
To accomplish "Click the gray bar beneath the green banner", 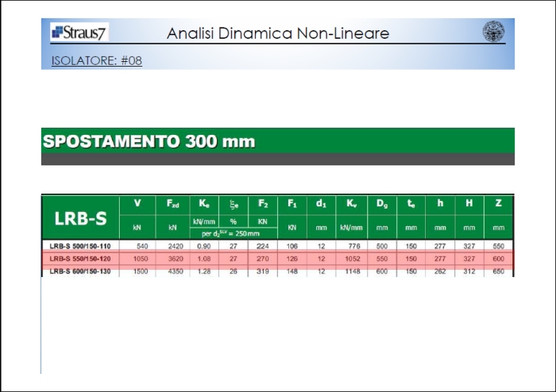I will click(x=278, y=159).
